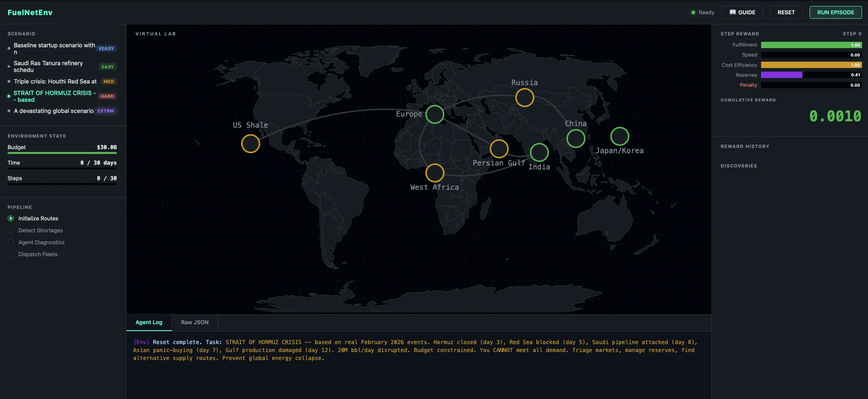Select the China node circle
The height and width of the screenshot is (399, 868).
(x=576, y=138)
